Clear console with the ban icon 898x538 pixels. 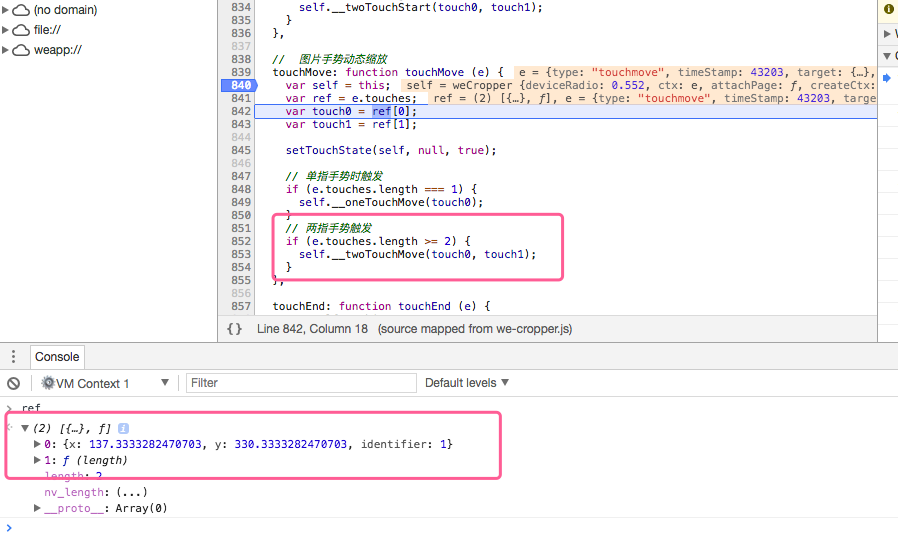tap(13, 383)
